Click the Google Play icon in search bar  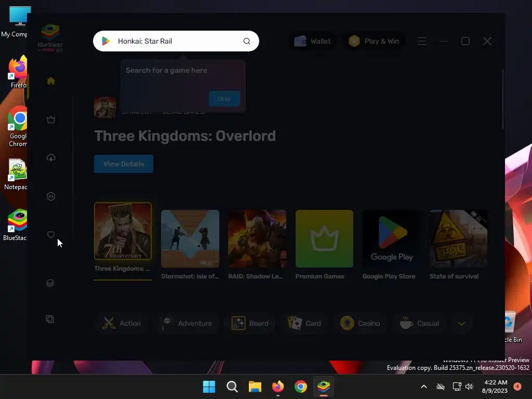[x=105, y=41]
